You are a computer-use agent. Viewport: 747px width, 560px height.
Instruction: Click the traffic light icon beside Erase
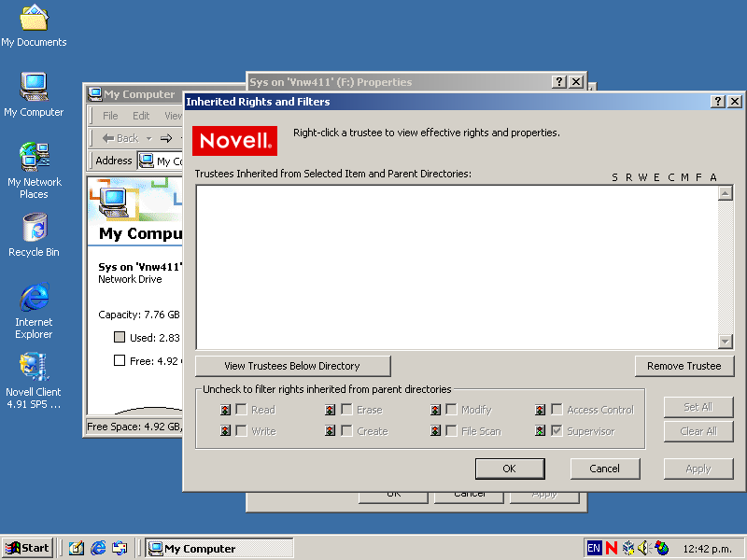(x=330, y=410)
